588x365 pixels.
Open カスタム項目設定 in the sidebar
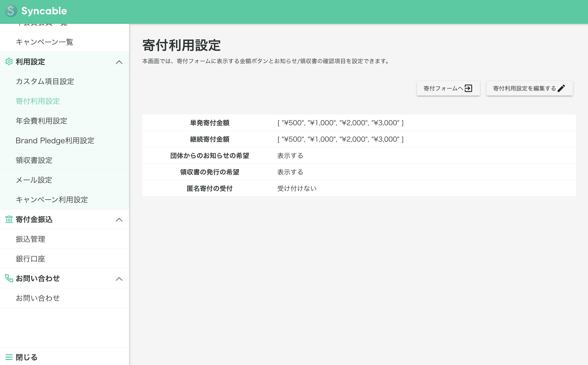[x=65, y=81]
